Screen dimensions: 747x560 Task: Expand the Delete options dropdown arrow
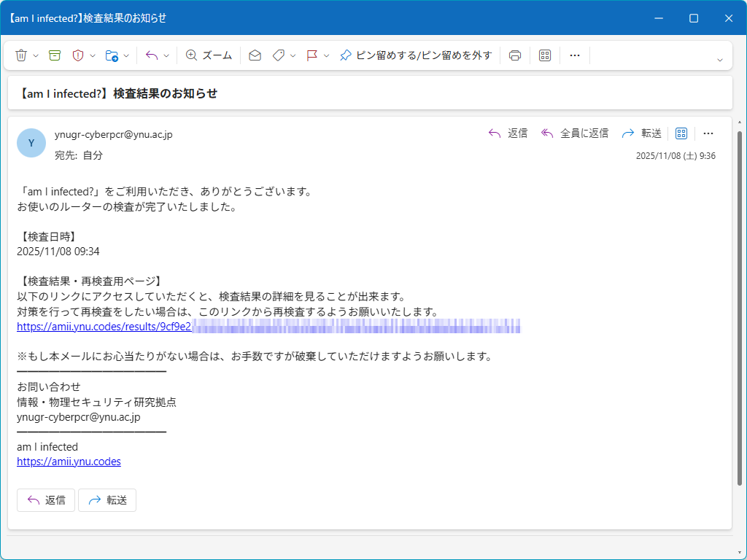tap(36, 55)
